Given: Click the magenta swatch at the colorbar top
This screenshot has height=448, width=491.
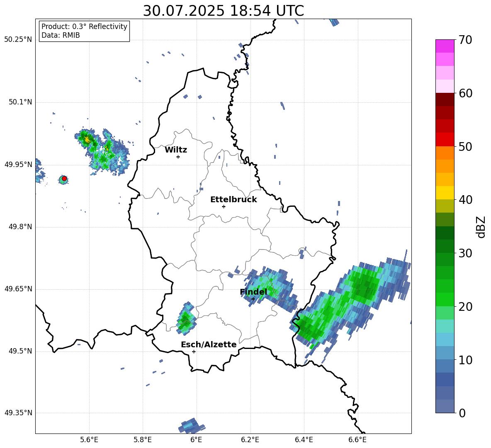Looking at the screenshot, I should (445, 46).
